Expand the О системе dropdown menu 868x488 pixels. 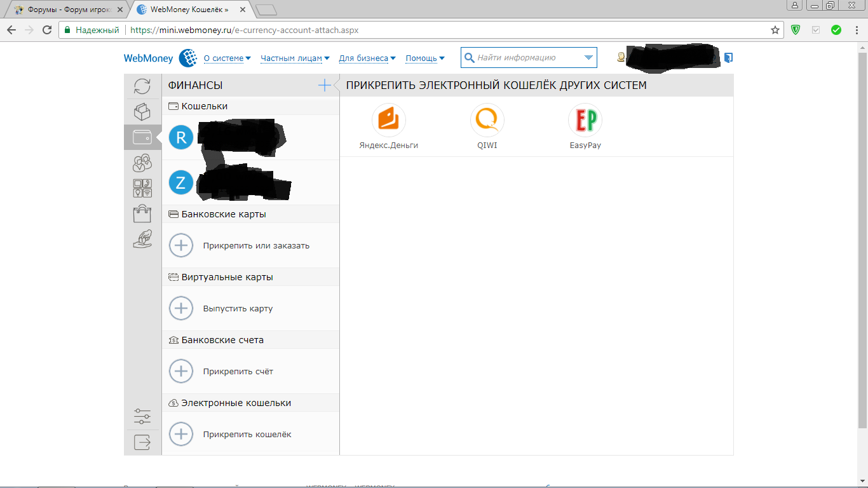227,58
